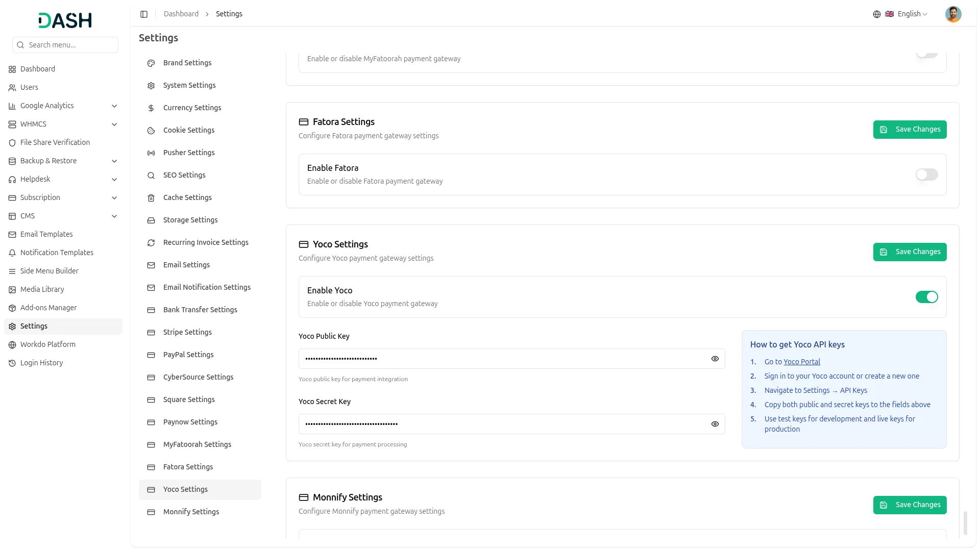Click the Recurring Invoice refresh icon
The width and height of the screenshot is (980, 551).
pyautogui.click(x=151, y=243)
